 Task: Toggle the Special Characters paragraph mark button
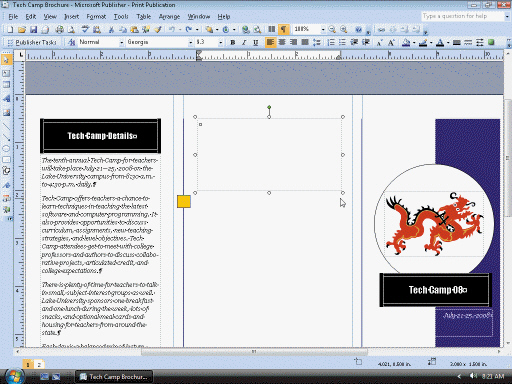283,30
